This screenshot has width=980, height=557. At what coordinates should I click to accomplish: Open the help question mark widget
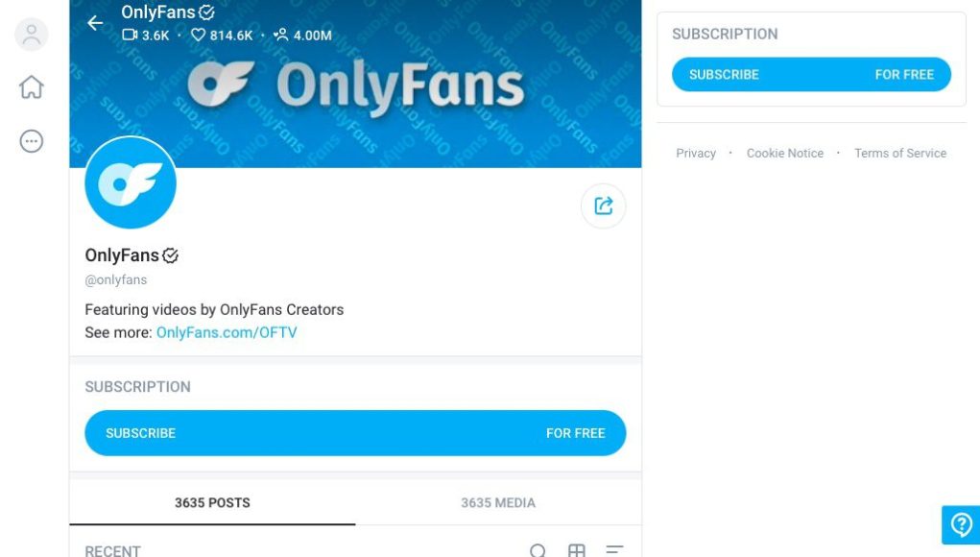coord(961,524)
